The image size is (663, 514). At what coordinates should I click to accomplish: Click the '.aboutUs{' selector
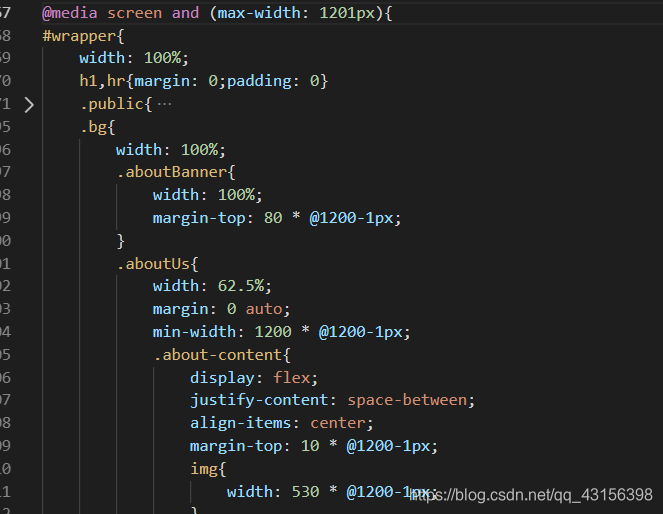(157, 264)
